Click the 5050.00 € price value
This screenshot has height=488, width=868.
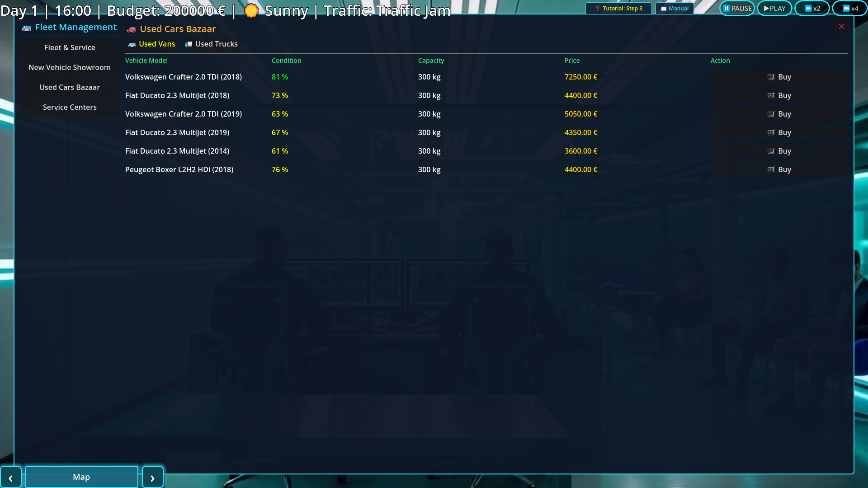(x=581, y=114)
